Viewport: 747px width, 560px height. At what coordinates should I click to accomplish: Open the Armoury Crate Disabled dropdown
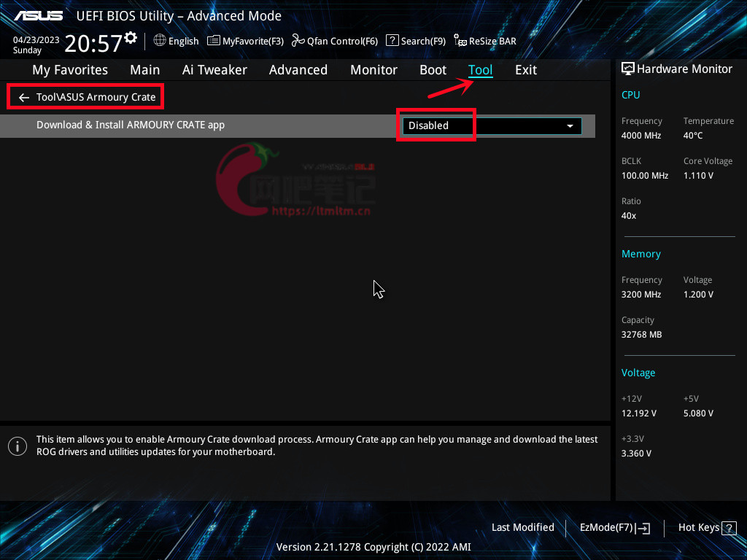point(492,125)
